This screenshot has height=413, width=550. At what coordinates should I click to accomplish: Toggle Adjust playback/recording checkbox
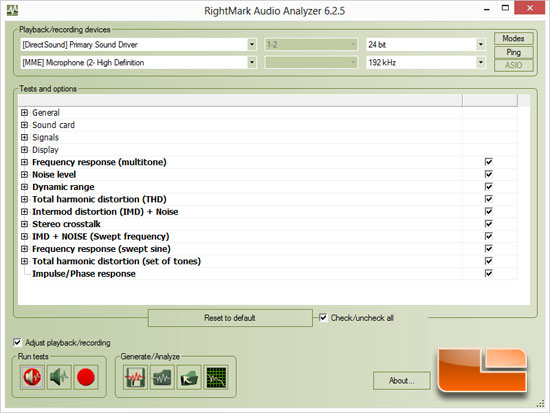(17, 342)
